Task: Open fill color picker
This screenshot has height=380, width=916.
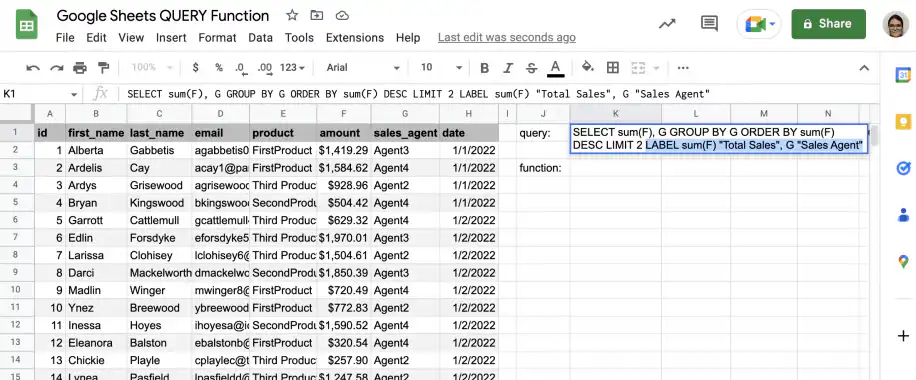Action: [x=588, y=67]
